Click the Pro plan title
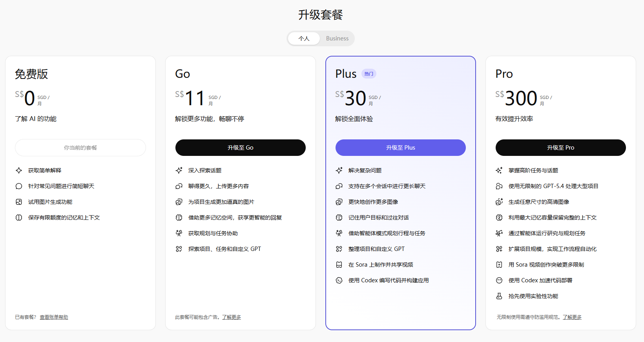 (504, 74)
